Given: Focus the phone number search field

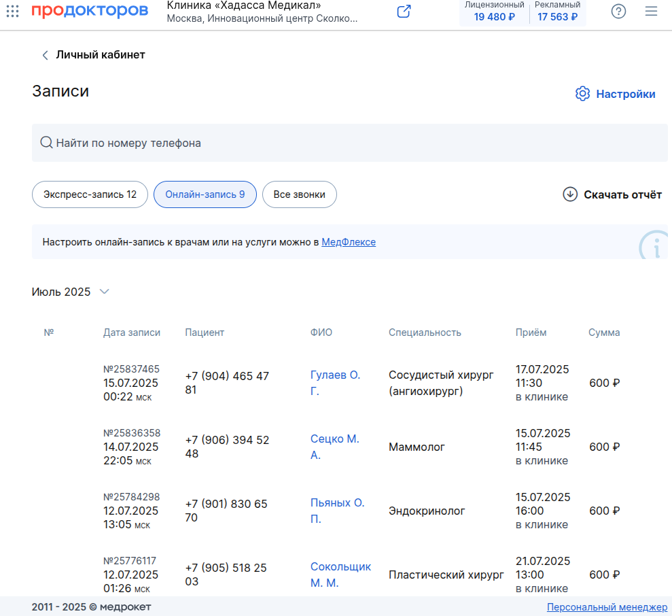Looking at the screenshot, I should pos(350,143).
